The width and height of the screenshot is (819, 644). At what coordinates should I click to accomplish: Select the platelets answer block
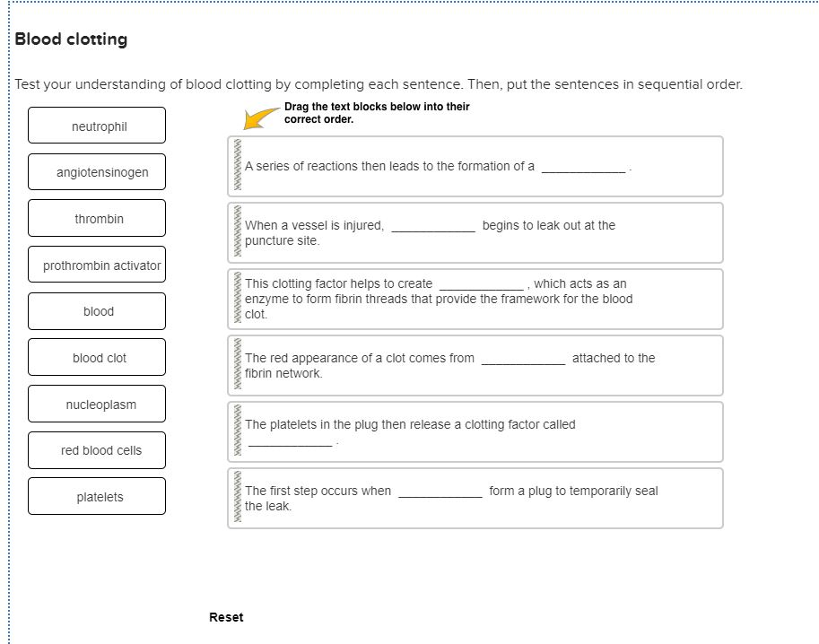coord(97,496)
